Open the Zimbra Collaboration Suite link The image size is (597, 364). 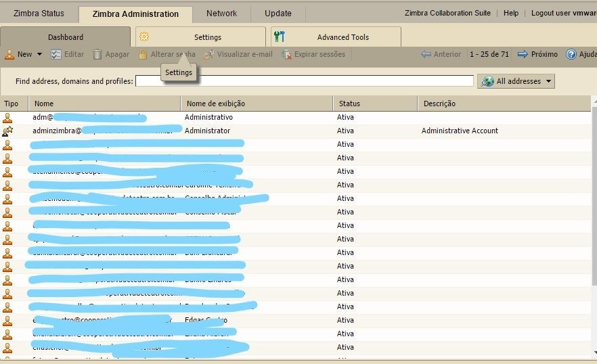447,13
